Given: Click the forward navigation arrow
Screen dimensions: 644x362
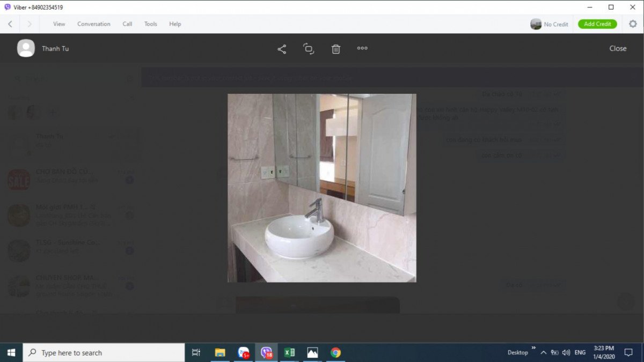Looking at the screenshot, I should click(30, 24).
